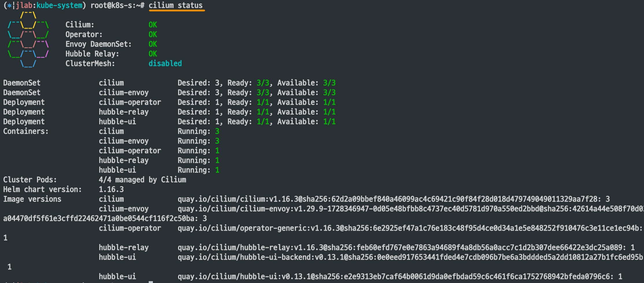The height and width of the screenshot is (283, 644).
Task: Click 'cilium-envoy' in the DaemonSet row
Action: 124,93
